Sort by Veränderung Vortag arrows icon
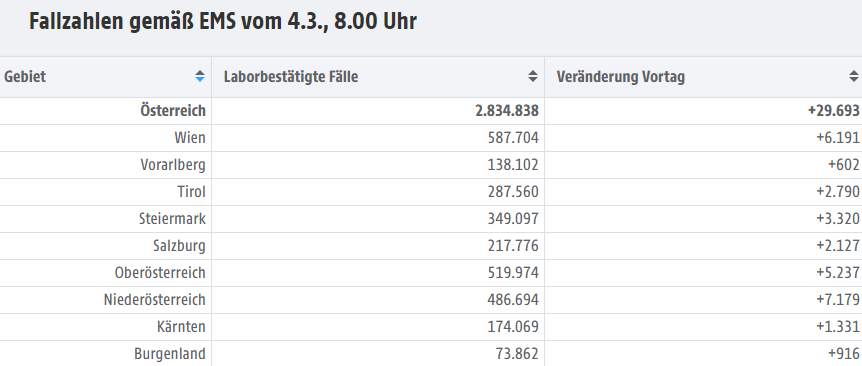Viewport: 862px width, 366px height. [x=854, y=76]
